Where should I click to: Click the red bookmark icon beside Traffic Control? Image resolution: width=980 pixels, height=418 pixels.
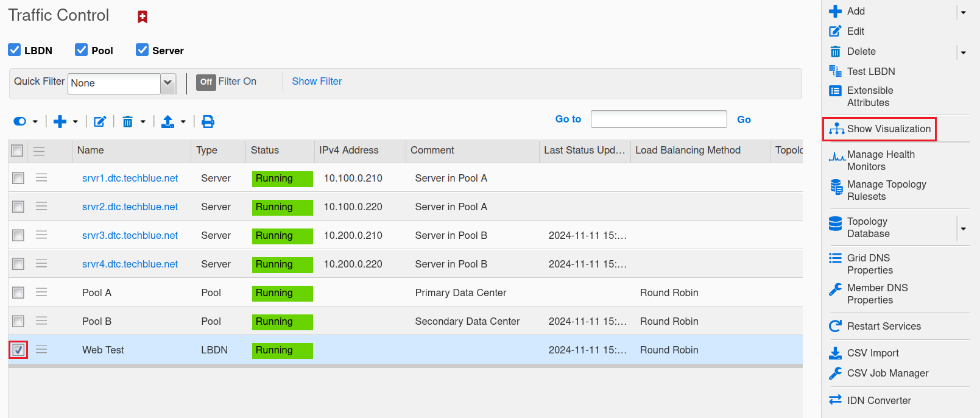coord(143,17)
